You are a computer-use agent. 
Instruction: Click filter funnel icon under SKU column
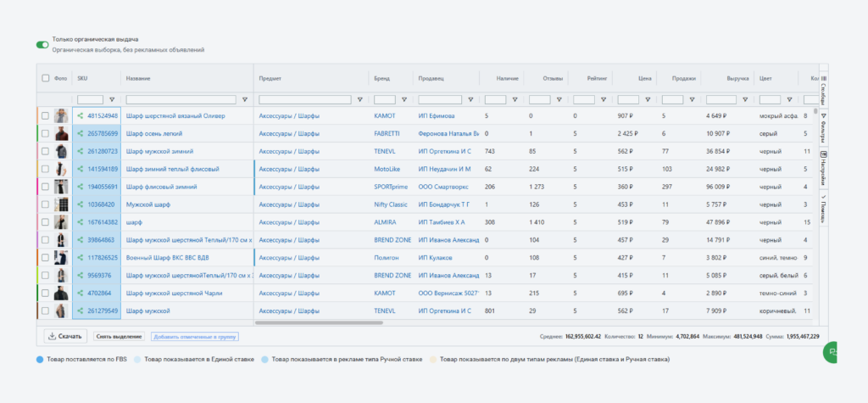pyautogui.click(x=111, y=99)
